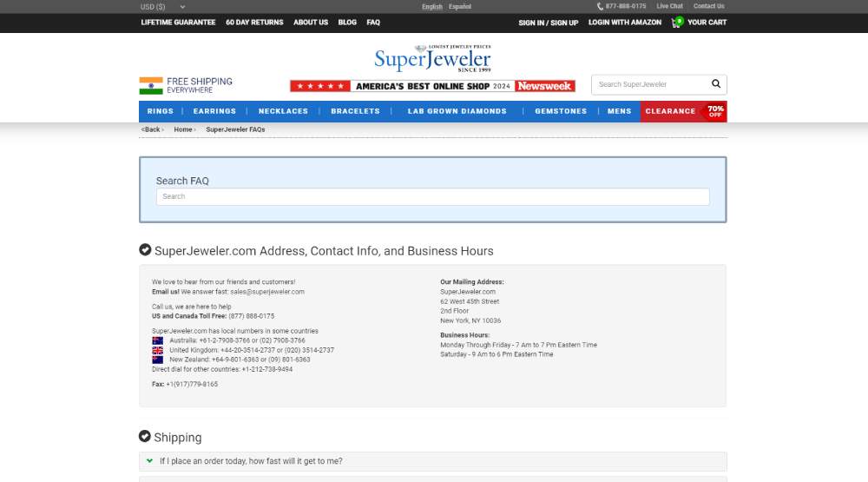This screenshot has width=868, height=482.
Task: Click the search magnifier icon
Action: pyautogui.click(x=716, y=83)
